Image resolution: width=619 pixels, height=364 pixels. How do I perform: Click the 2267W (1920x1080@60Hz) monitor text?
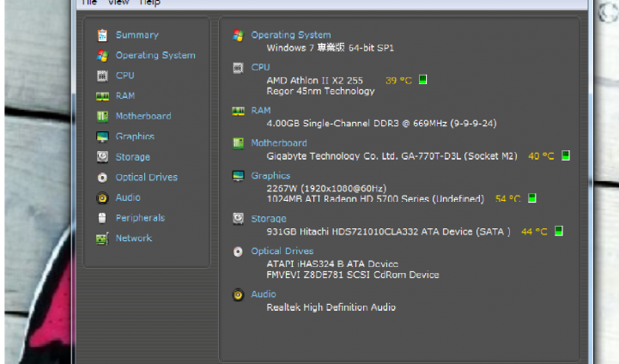click(326, 189)
